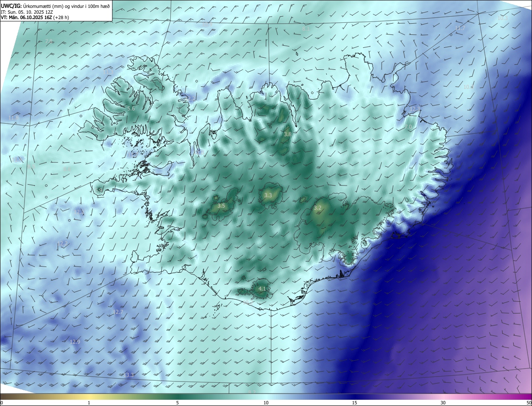
Task: Click the initial time line 'IT: Sun. 05. 10. 2025 12Z'
Action: (x=27, y=12)
